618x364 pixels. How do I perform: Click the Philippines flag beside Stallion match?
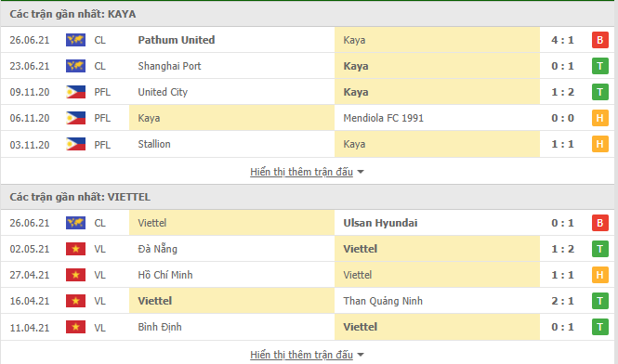[x=75, y=144]
